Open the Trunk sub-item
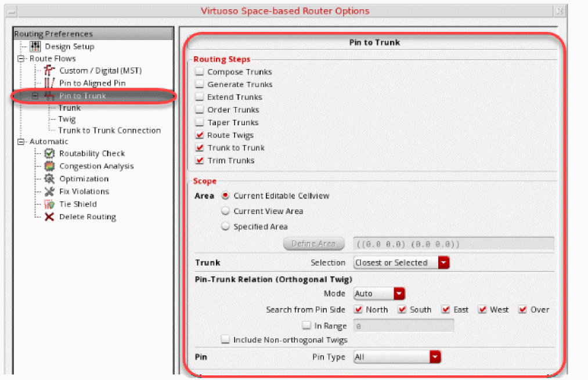 pos(70,108)
